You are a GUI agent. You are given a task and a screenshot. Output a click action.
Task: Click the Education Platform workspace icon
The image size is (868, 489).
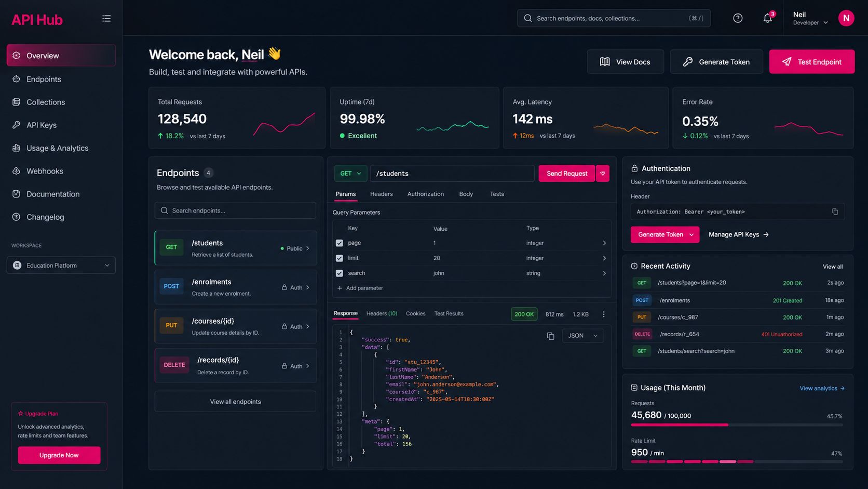coord(17,266)
